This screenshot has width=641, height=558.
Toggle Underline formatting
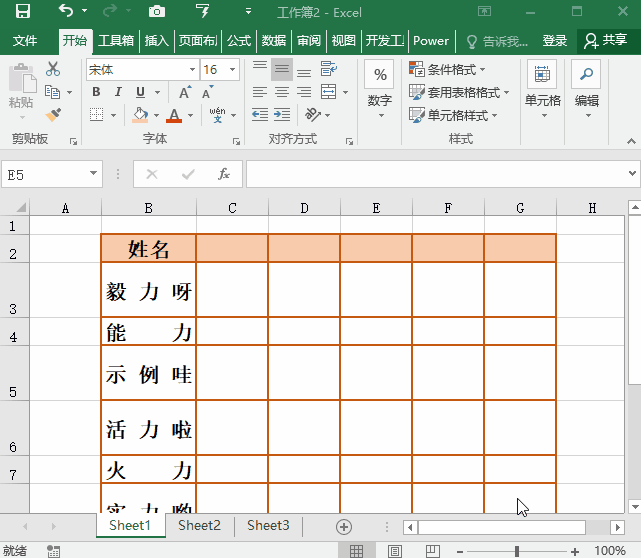point(140,92)
